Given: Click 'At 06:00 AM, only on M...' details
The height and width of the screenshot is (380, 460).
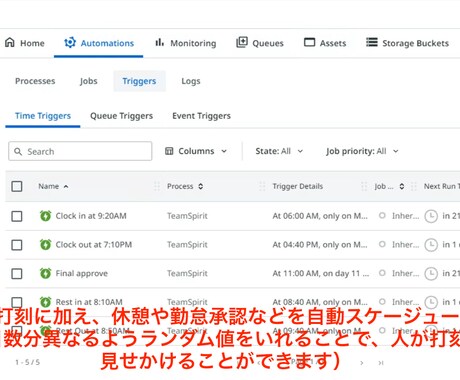Looking at the screenshot, I should (320, 216).
